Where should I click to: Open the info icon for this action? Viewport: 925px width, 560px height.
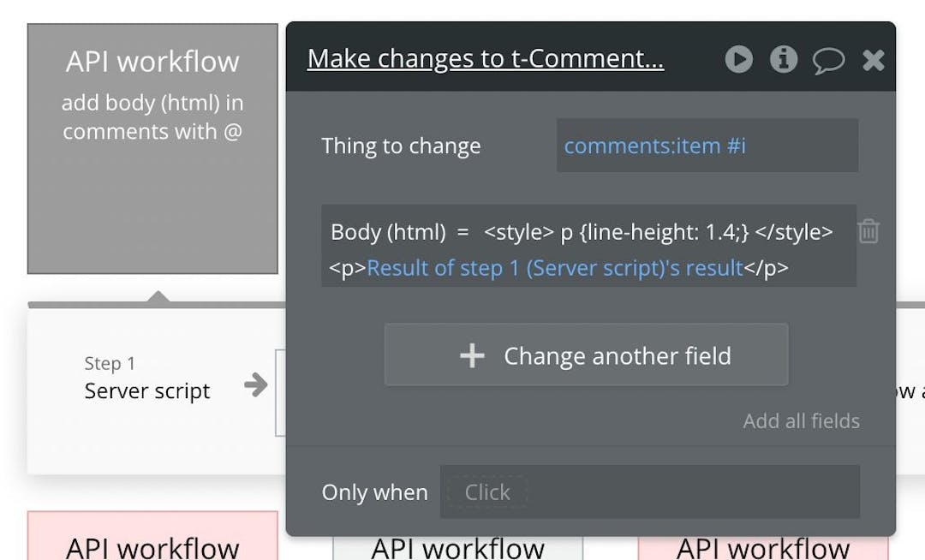pos(783,59)
